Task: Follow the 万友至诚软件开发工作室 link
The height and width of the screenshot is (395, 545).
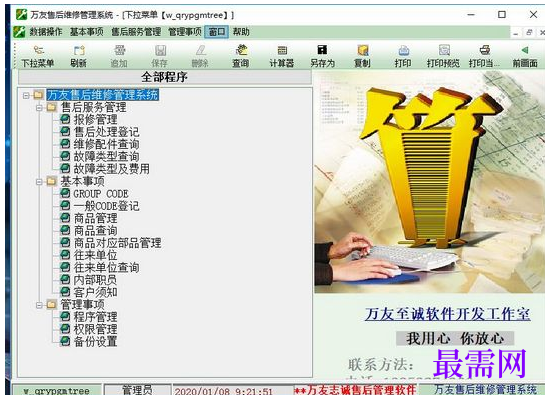Action: tap(447, 314)
